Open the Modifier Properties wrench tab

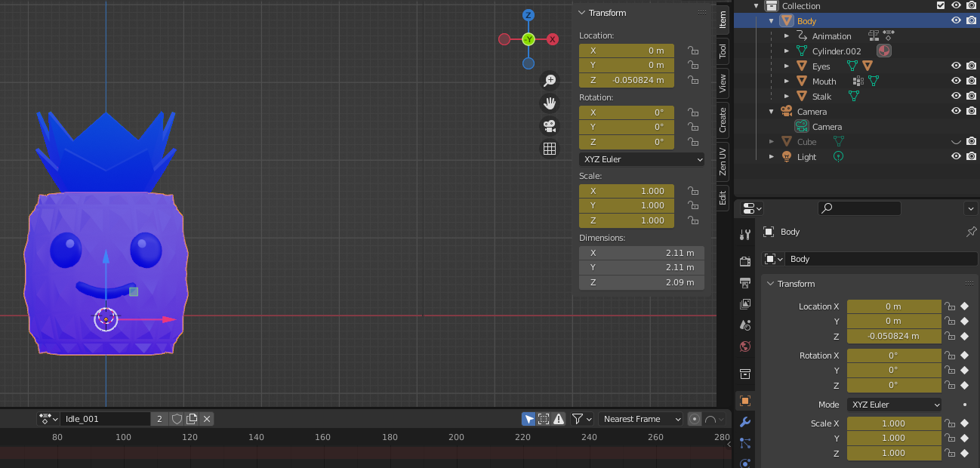745,422
